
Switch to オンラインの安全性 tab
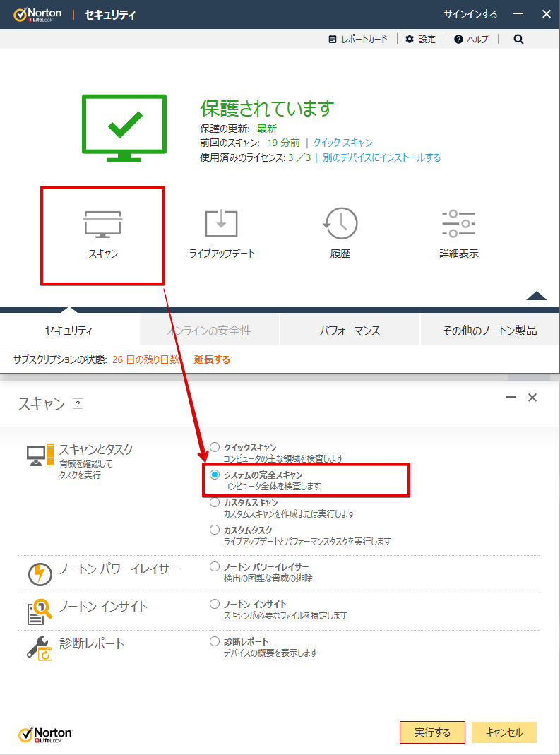(x=210, y=331)
